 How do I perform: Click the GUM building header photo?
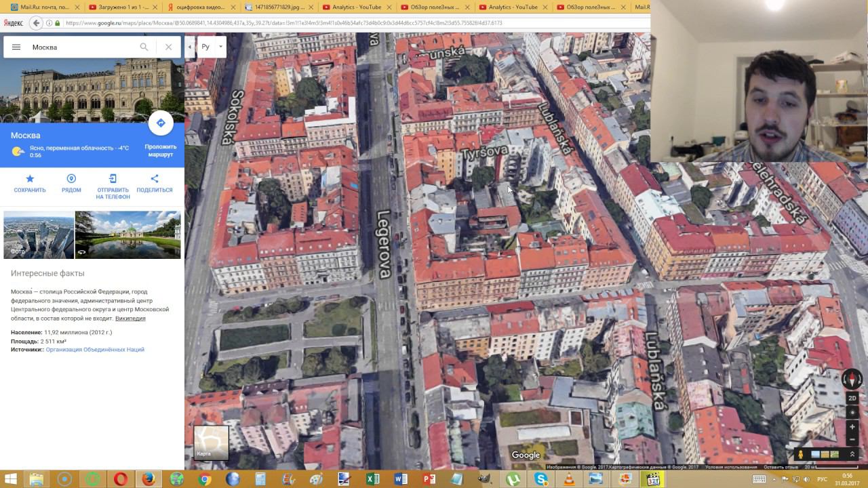pos(92,90)
